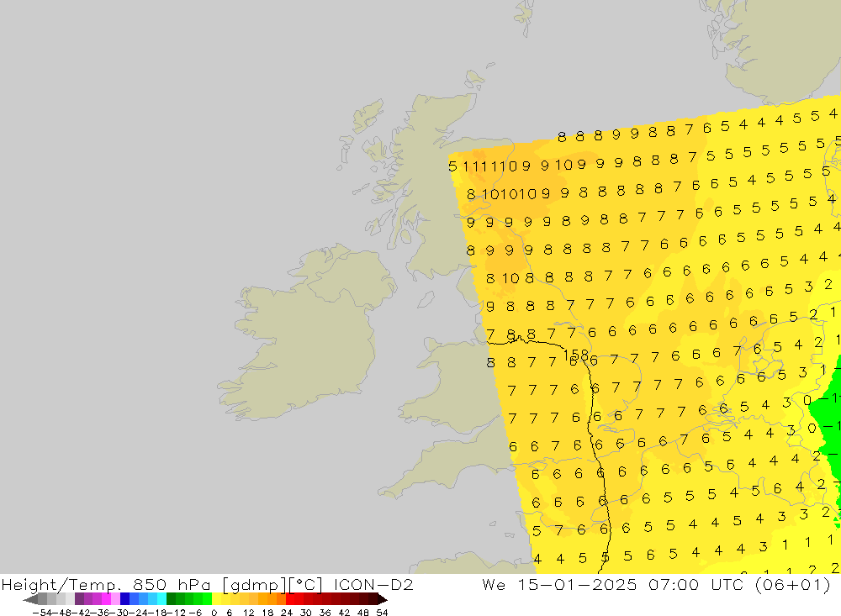Screen dimensions: 841x616
Task: Click the legend tick label '24'
Action: 287,613
